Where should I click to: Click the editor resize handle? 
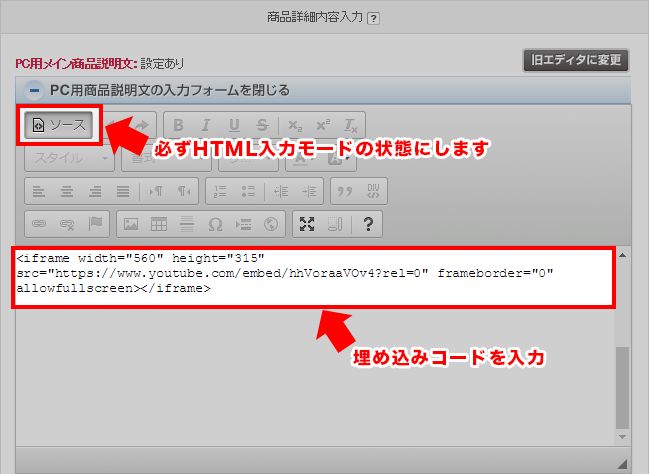pyautogui.click(x=622, y=464)
